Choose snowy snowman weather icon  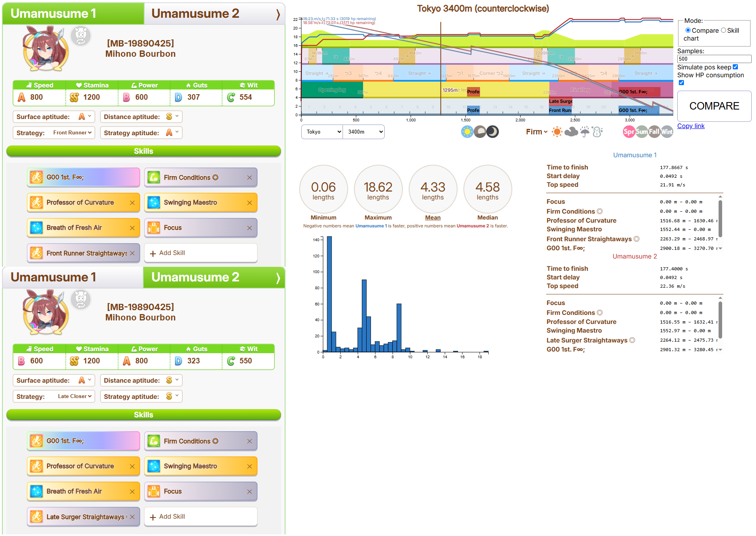click(597, 132)
